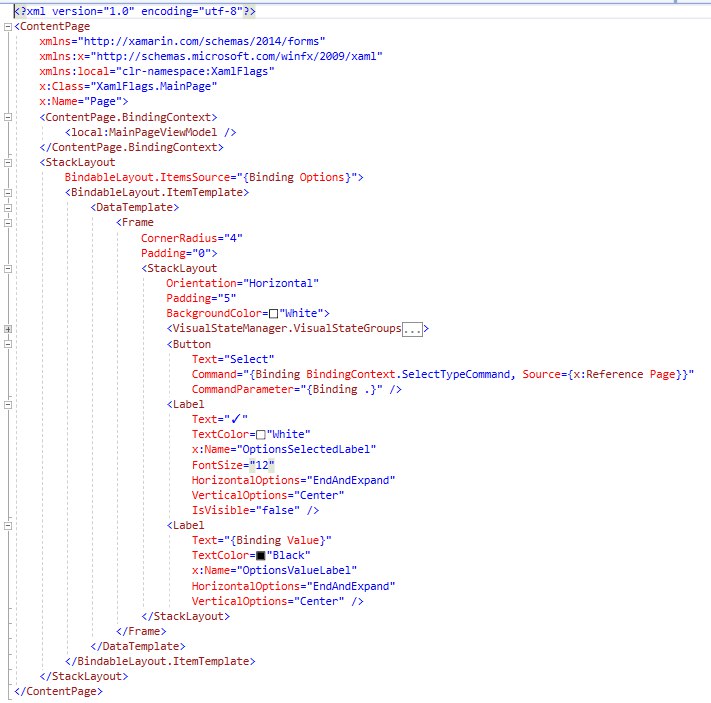The image size is (711, 703).
Task: Collapse the ContentPage.BindingContext block
Action: click(8, 117)
